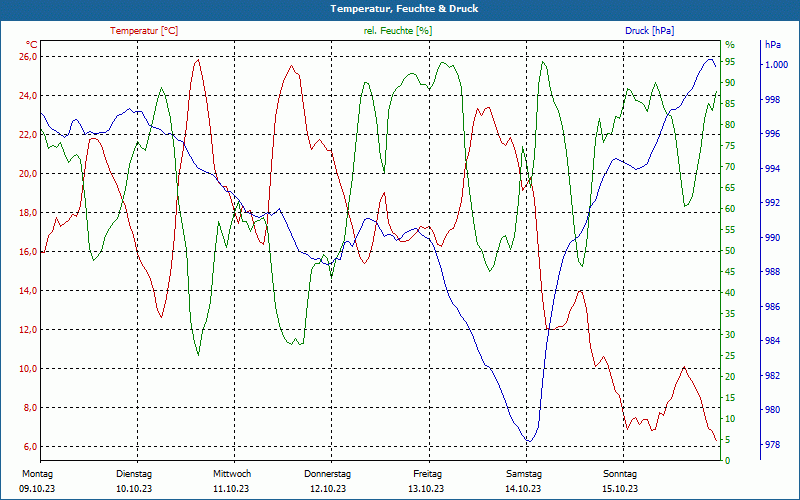Click the 'Freitag' day label
This screenshot has height=500, width=800.
[428, 474]
